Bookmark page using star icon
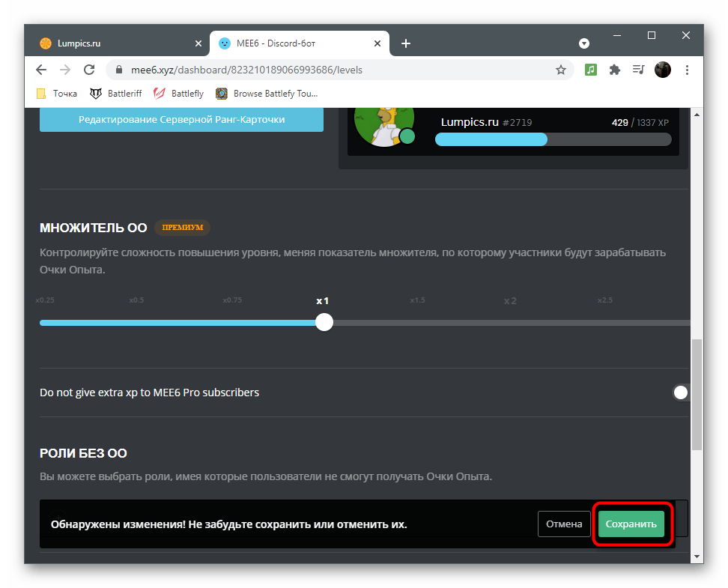This screenshot has width=728, height=588. [561, 70]
